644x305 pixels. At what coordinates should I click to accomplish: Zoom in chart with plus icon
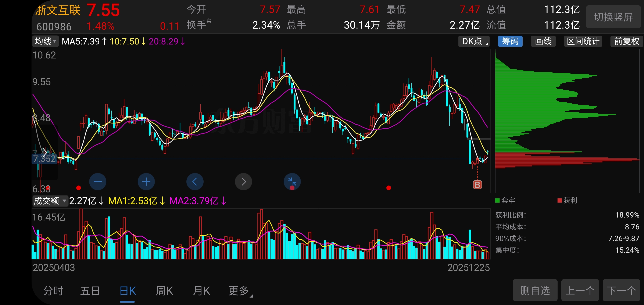(x=146, y=182)
